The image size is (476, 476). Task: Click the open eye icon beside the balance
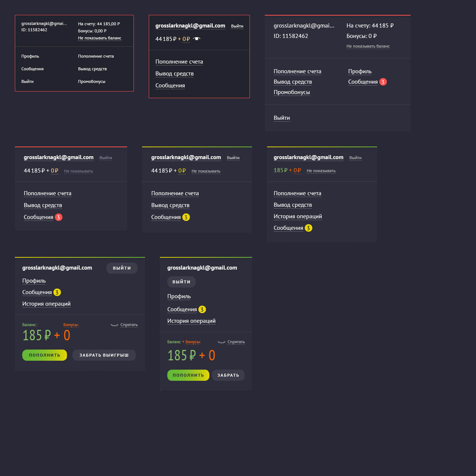point(197,39)
